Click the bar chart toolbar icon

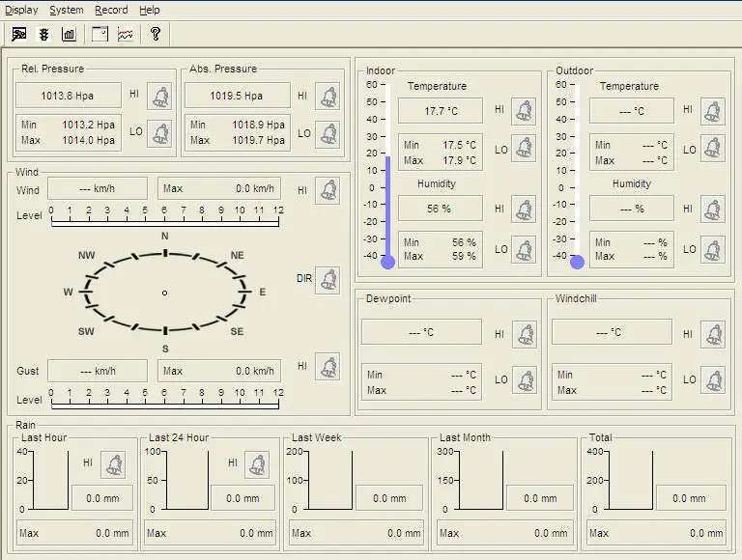[70, 35]
